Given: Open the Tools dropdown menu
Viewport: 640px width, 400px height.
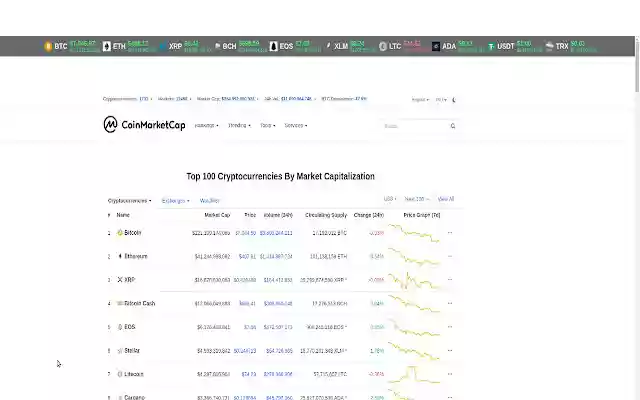Looking at the screenshot, I should coord(268,125).
